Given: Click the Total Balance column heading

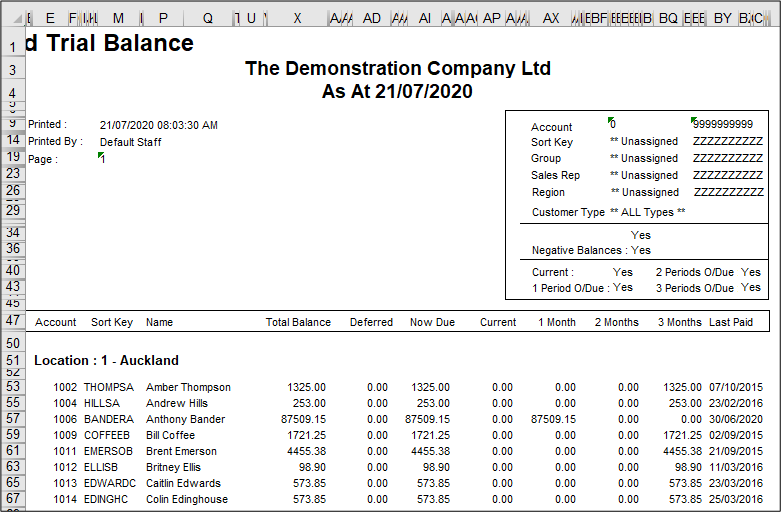Looking at the screenshot, I should point(298,322).
